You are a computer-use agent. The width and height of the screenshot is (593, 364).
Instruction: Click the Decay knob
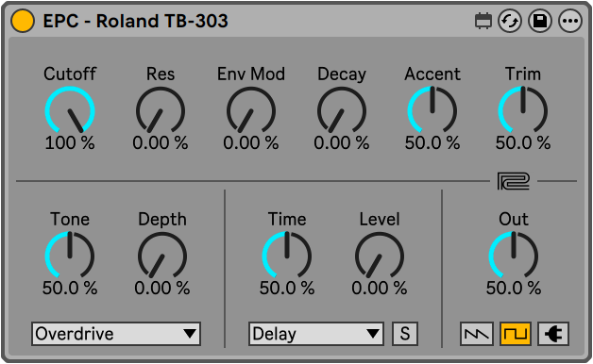[342, 110]
